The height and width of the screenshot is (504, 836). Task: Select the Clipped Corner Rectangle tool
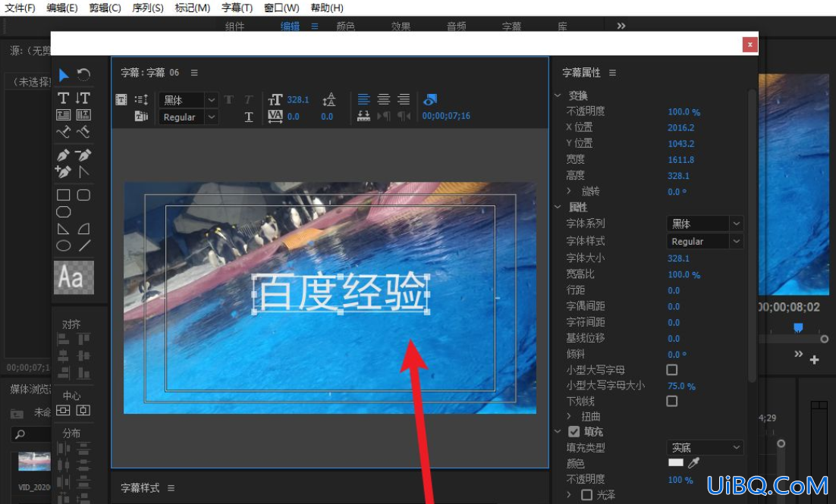[64, 212]
